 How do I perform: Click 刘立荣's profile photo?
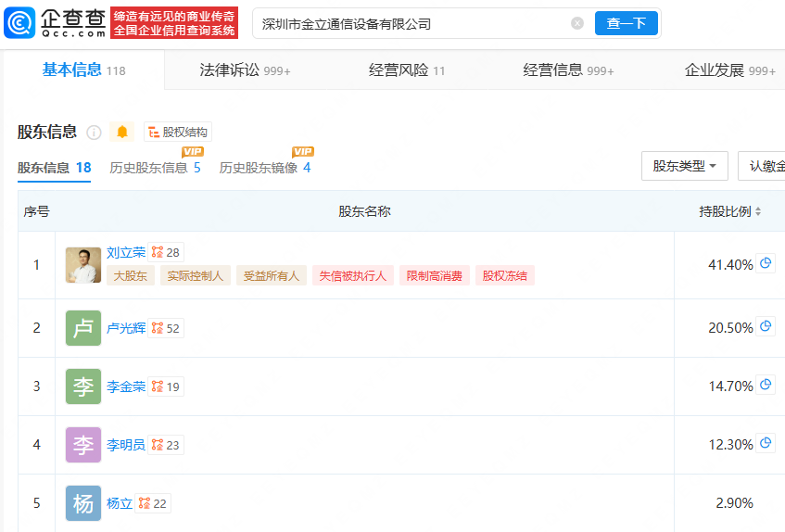coord(83,265)
